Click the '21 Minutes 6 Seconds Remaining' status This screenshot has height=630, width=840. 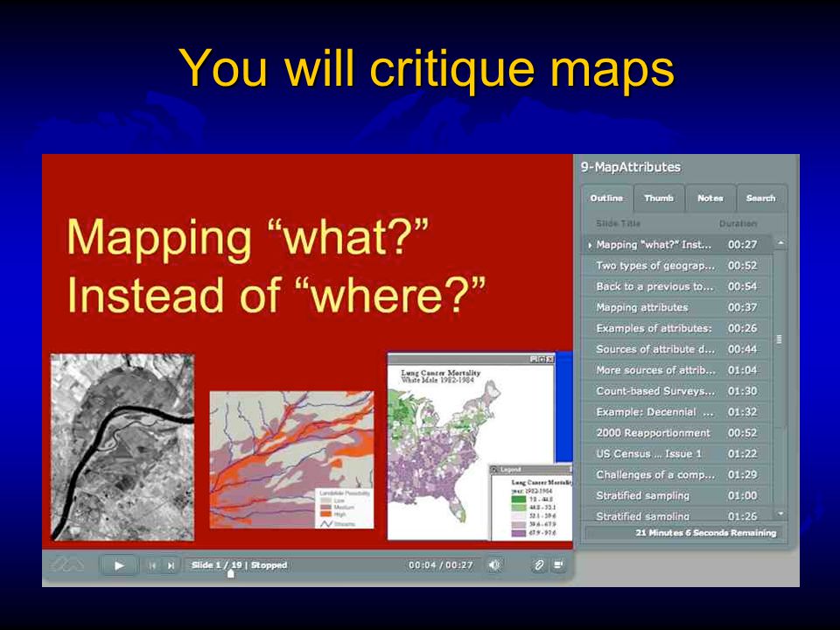[x=705, y=533]
